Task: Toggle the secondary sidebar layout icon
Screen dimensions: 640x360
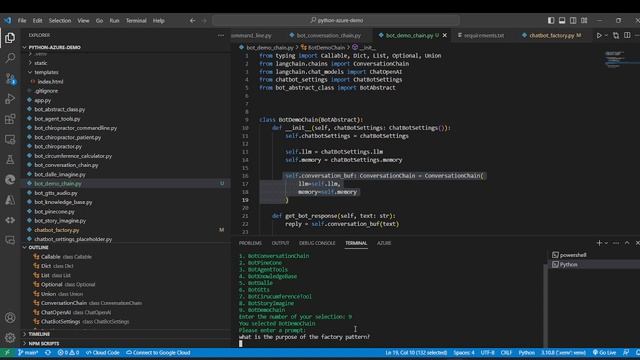Action: (573, 20)
